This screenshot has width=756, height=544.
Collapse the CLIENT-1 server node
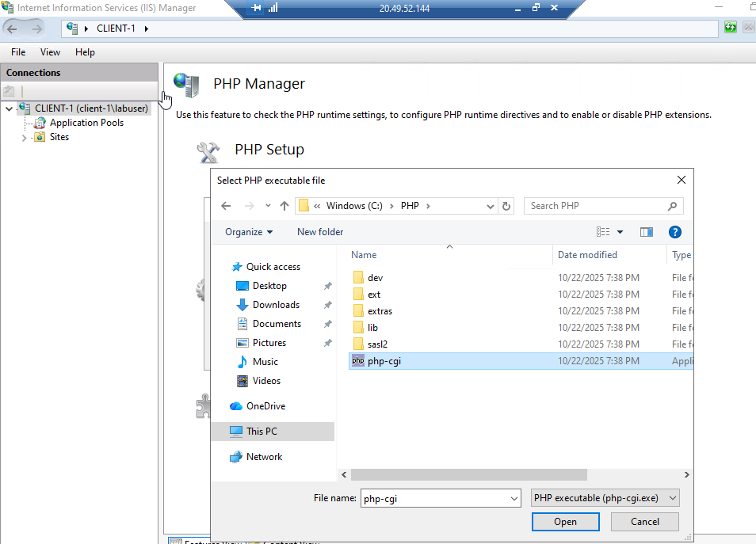pos(9,109)
